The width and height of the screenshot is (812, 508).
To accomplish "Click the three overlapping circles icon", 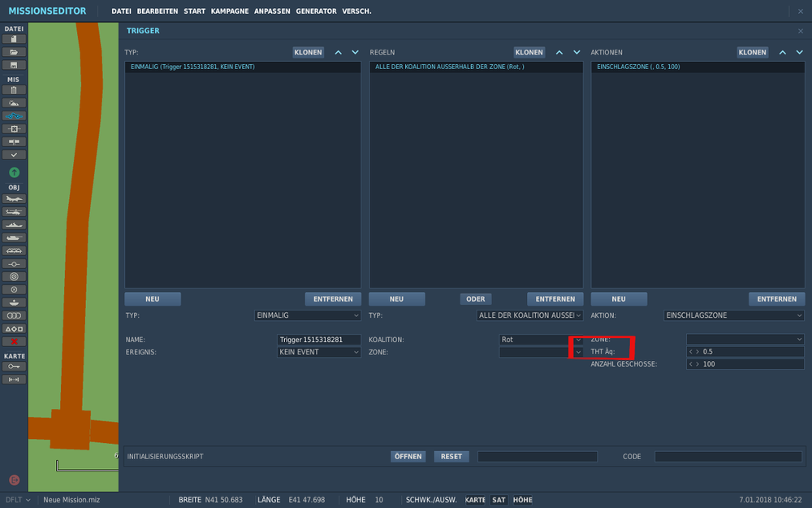I will click(14, 315).
